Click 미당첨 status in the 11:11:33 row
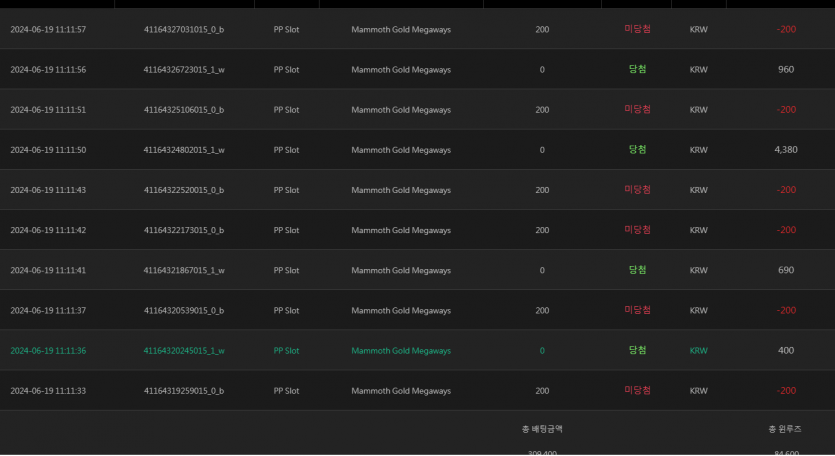The height and width of the screenshot is (456, 835). coord(637,390)
